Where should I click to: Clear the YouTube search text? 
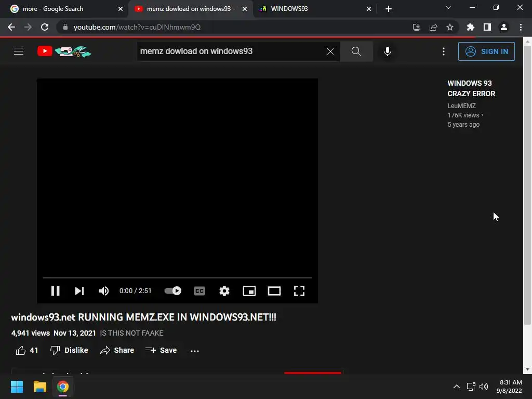pyautogui.click(x=330, y=51)
